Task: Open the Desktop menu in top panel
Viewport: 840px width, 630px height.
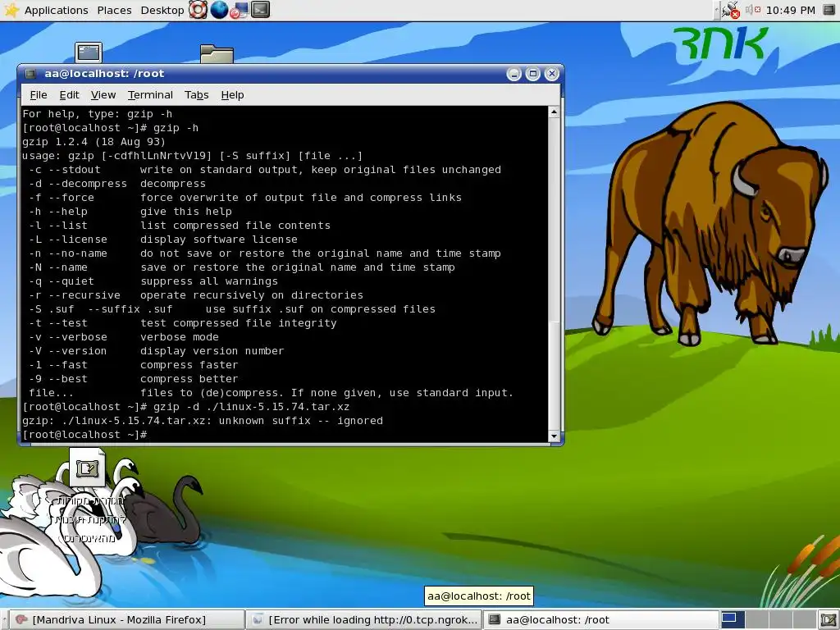Action: pyautogui.click(x=162, y=10)
